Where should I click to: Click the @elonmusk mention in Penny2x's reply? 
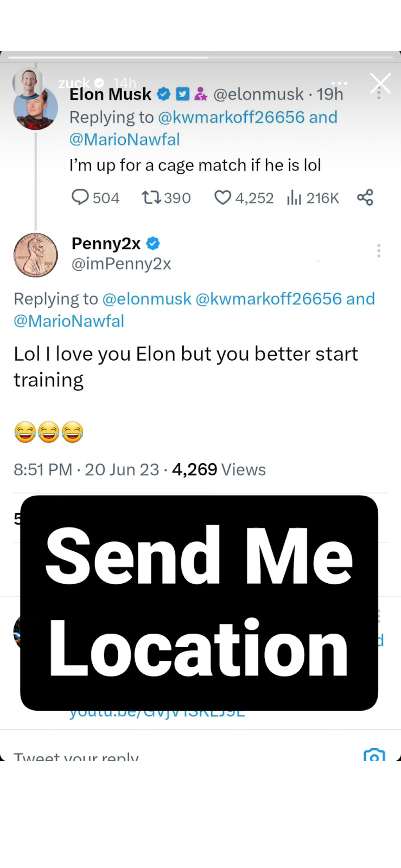pos(147,299)
